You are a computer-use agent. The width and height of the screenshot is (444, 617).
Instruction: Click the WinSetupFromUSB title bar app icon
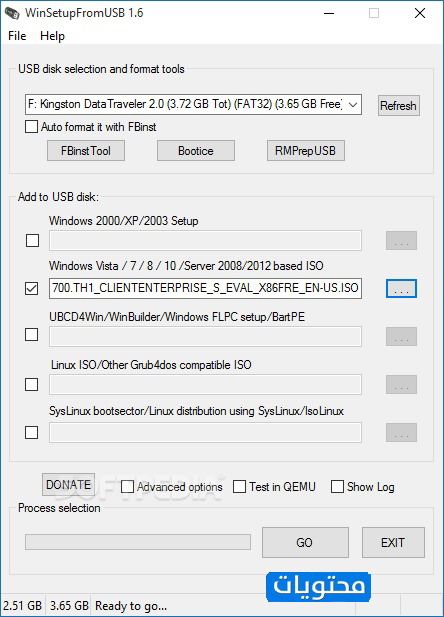pyautogui.click(x=12, y=13)
